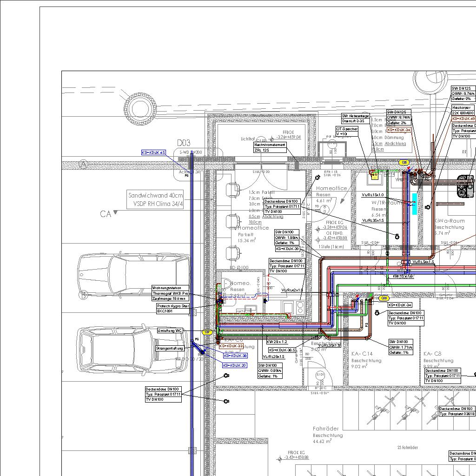This screenshot has height=476, width=476.
Task: Select the brown KS=KDUK-33 tag
Action: click(231, 346)
